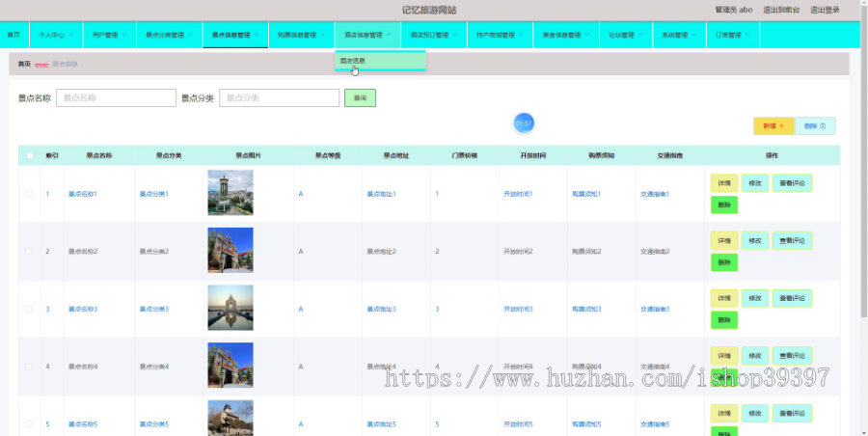Click the 管理员 abo account label

coord(734,10)
